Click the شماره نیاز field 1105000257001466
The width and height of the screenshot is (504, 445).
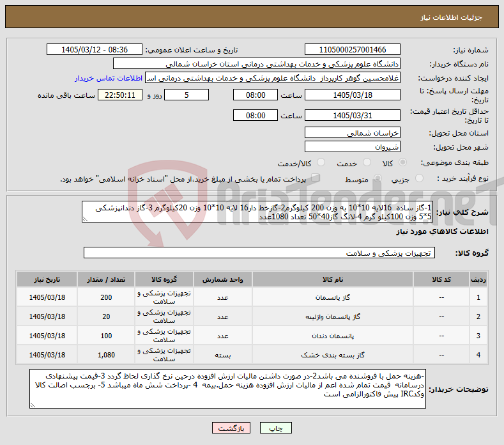click(x=352, y=50)
